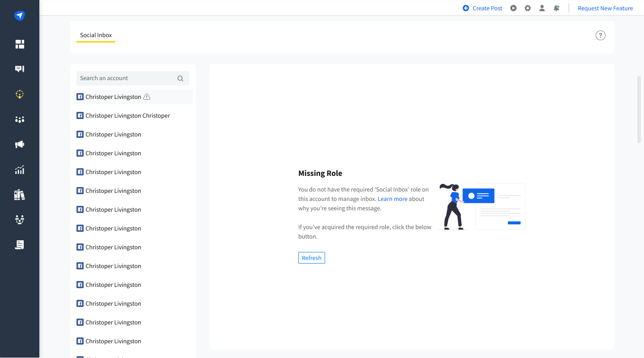Click the books library icon in sidebar
Screen dimensions: 644x358
[20, 195]
